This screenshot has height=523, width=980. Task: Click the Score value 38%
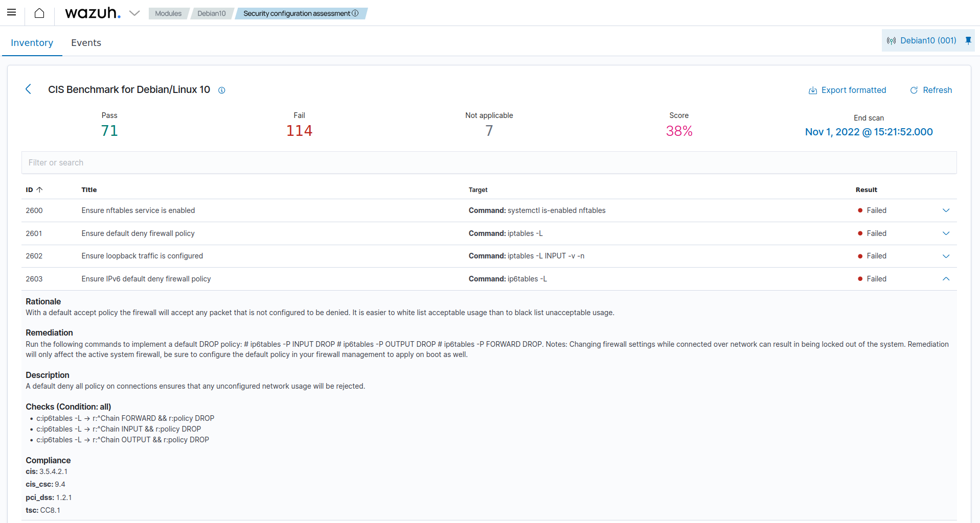coord(679,131)
